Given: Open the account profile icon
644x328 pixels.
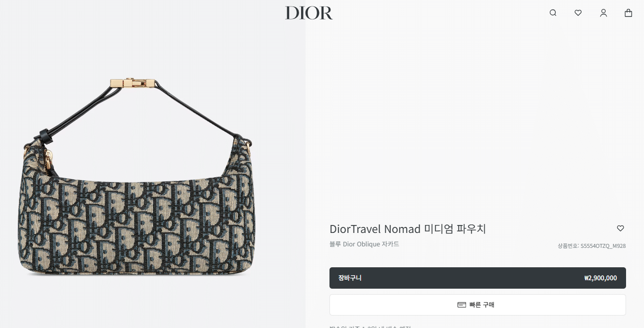Looking at the screenshot, I should [603, 13].
